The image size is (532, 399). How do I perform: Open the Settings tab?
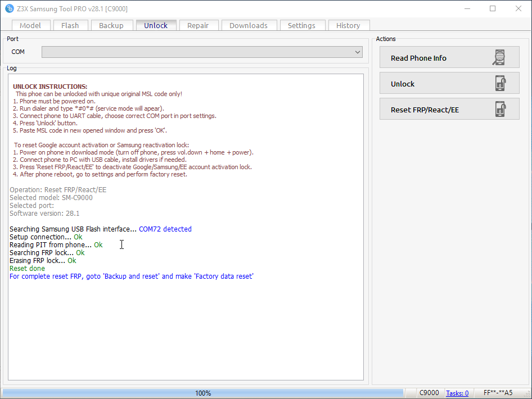pyautogui.click(x=301, y=25)
